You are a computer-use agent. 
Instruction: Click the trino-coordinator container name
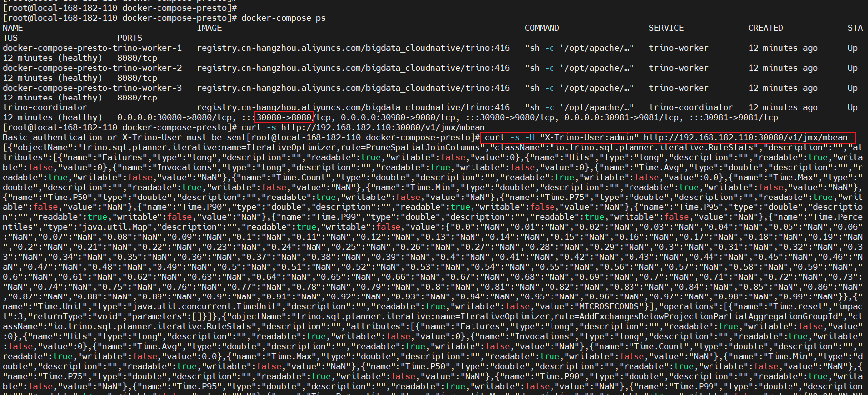pos(45,108)
